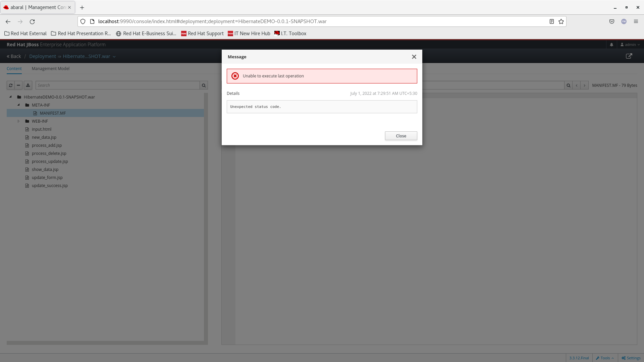
Task: Click the external link icon below admin
Action: click(x=629, y=56)
